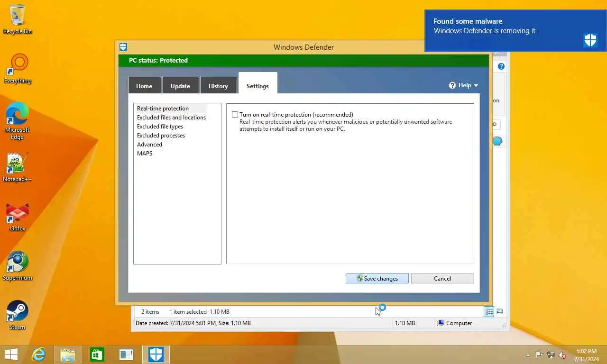The height and width of the screenshot is (364, 607).
Task: Open the Supermium browser shortcut
Action: pos(18,266)
